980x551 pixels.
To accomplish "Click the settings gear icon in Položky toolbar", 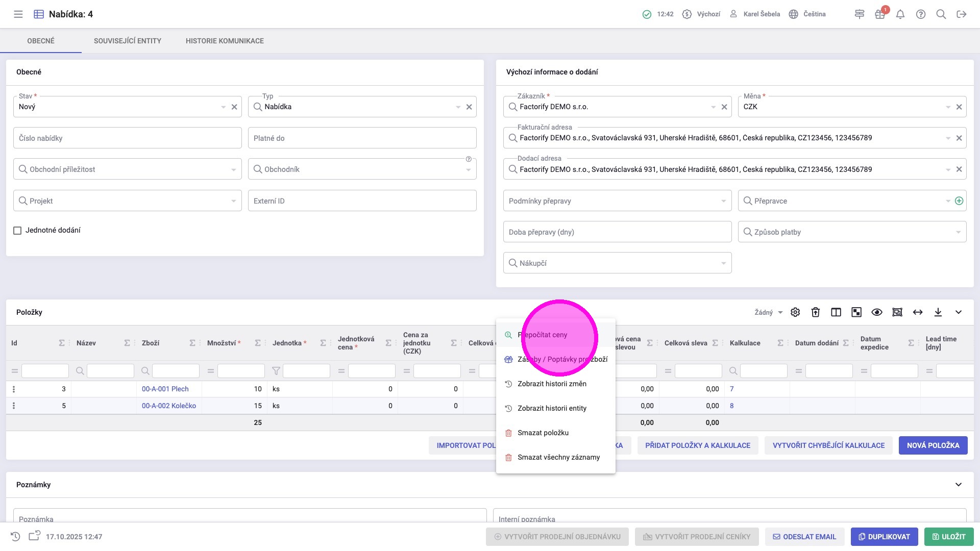I will [795, 312].
